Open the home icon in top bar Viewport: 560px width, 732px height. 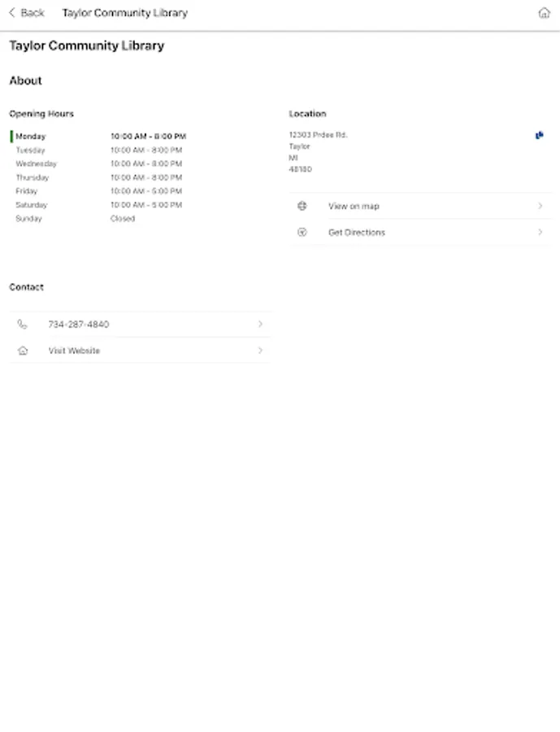pos(544,13)
